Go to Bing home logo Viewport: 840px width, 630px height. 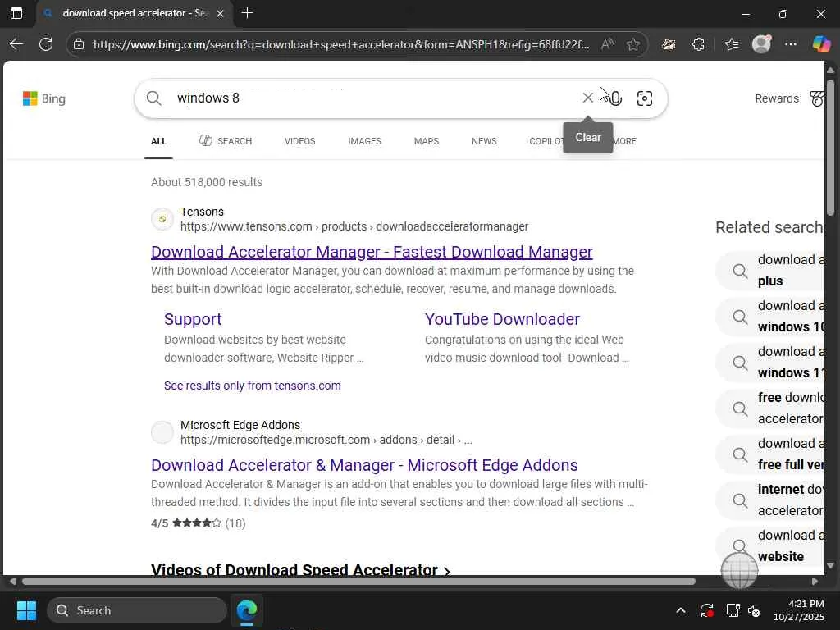coord(44,98)
